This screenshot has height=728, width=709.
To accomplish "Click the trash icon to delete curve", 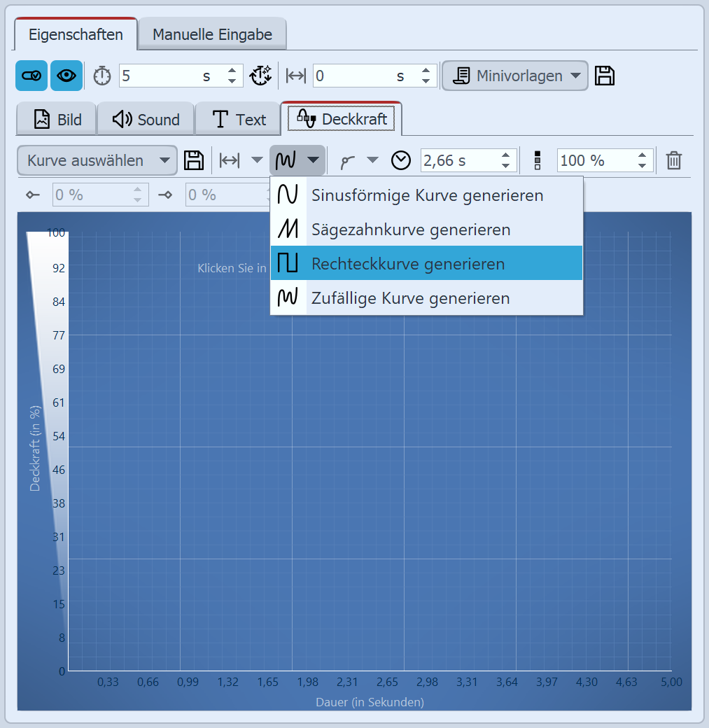I will coord(673,160).
